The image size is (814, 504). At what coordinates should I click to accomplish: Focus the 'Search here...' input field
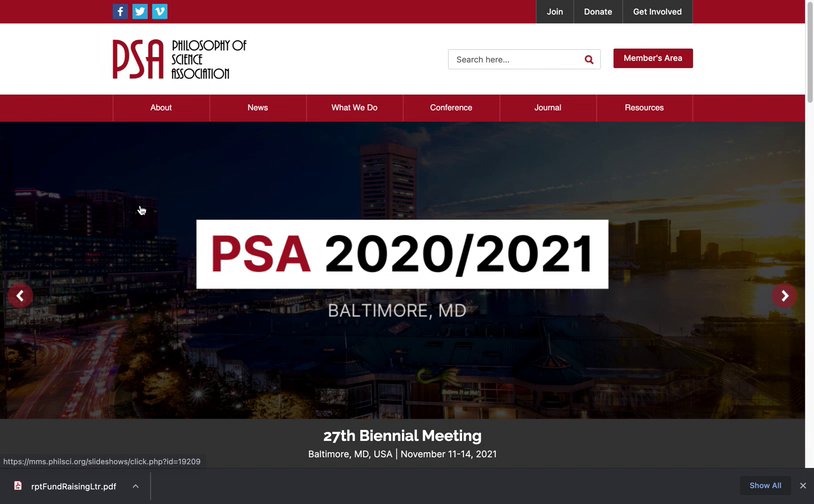[515, 60]
